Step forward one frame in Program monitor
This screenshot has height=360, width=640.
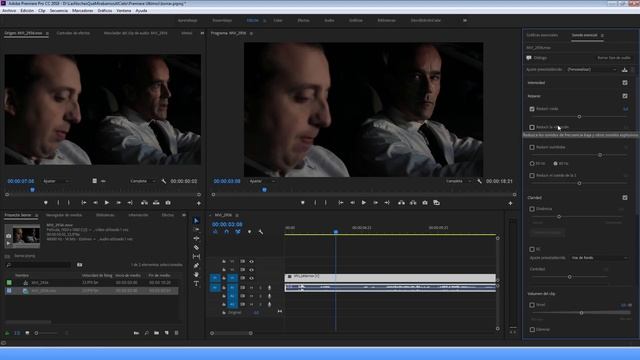pos(376,203)
